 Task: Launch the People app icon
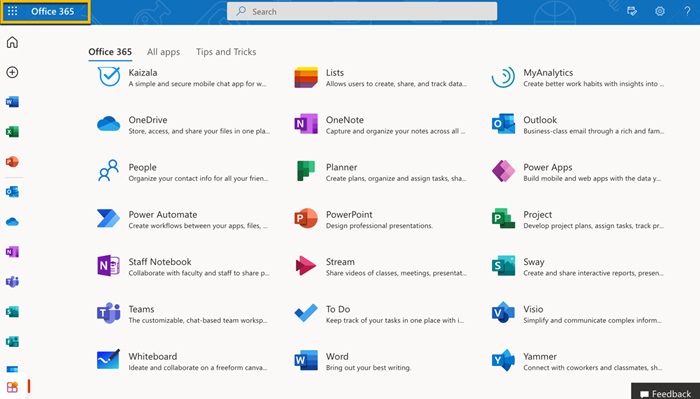pos(108,171)
